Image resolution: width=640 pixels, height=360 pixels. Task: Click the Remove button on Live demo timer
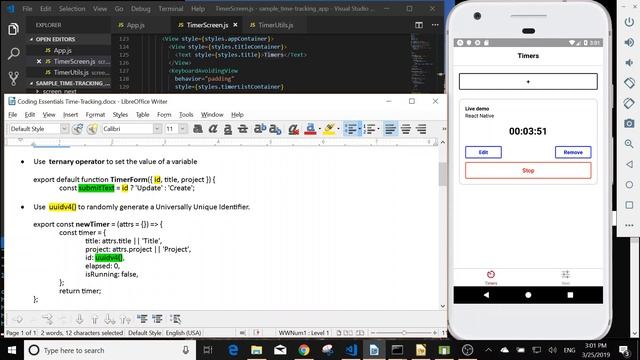point(573,152)
